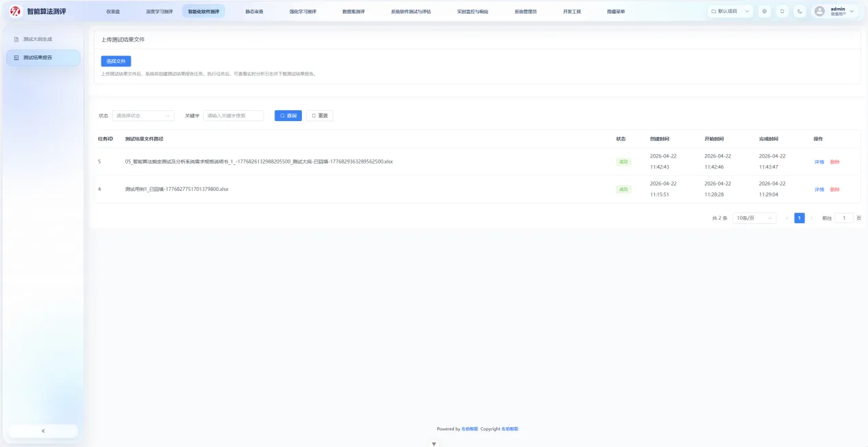Toggle dark mode moon icon
868x447 pixels.
click(x=800, y=11)
